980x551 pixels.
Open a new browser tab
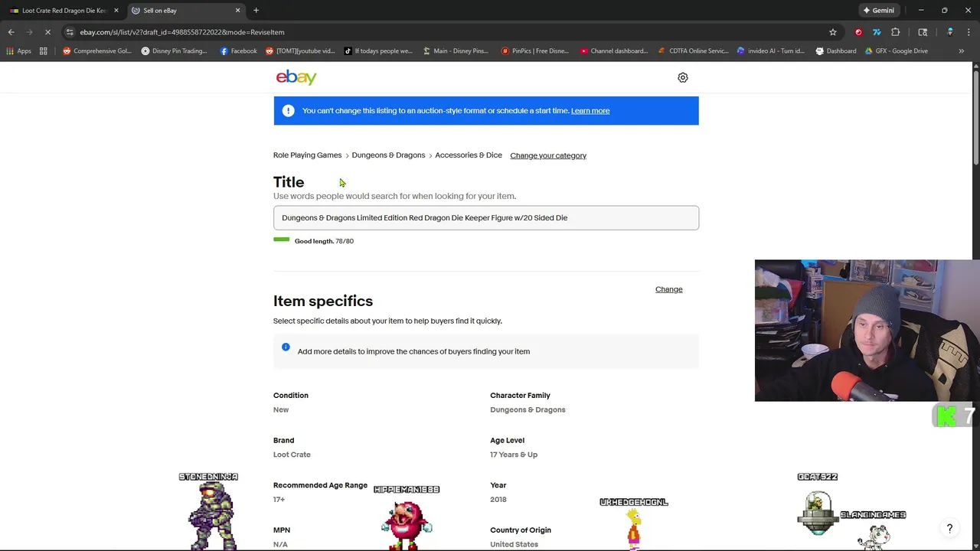tap(256, 11)
